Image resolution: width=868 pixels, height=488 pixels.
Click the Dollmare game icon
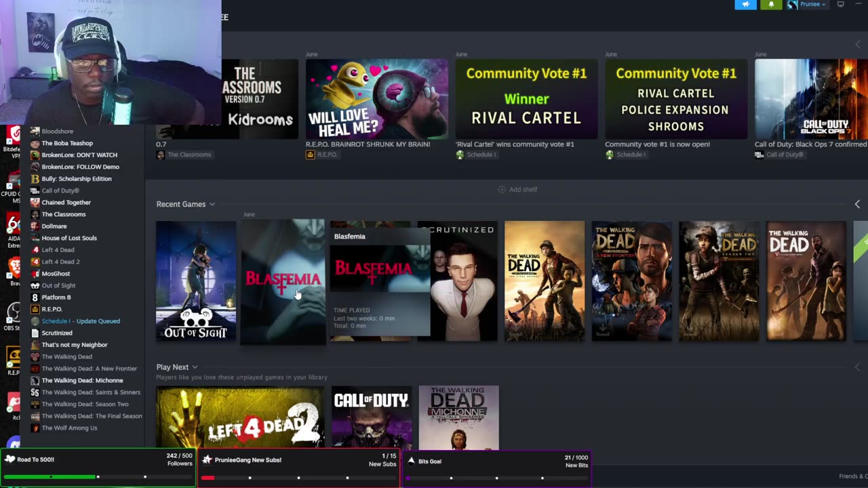coord(35,226)
